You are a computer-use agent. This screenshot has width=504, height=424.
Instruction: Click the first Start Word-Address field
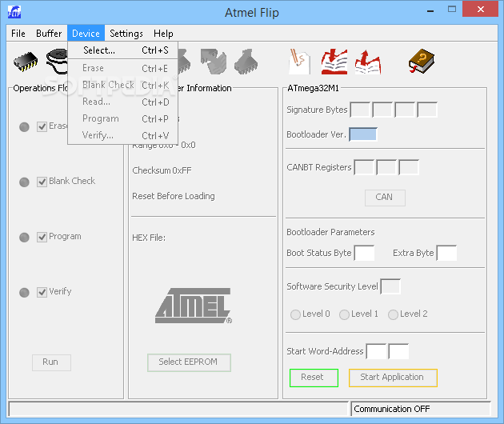tap(376, 351)
